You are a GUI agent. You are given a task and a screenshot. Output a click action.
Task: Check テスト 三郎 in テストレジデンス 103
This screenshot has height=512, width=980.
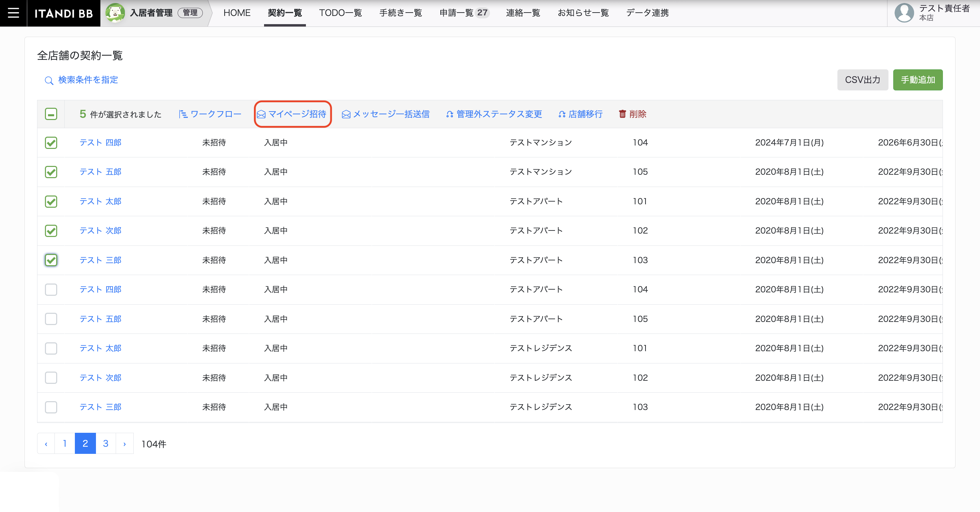51,407
